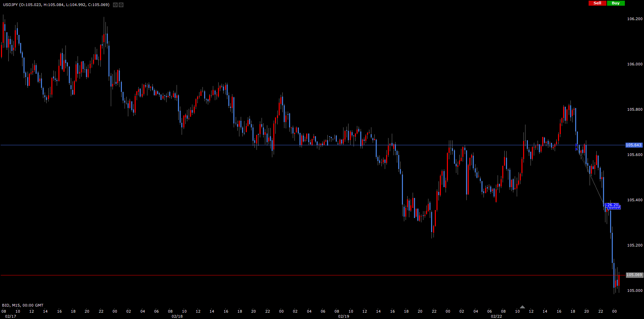Click the gray triangle on the time axis
The image size is (644, 319).
[x=522, y=307]
